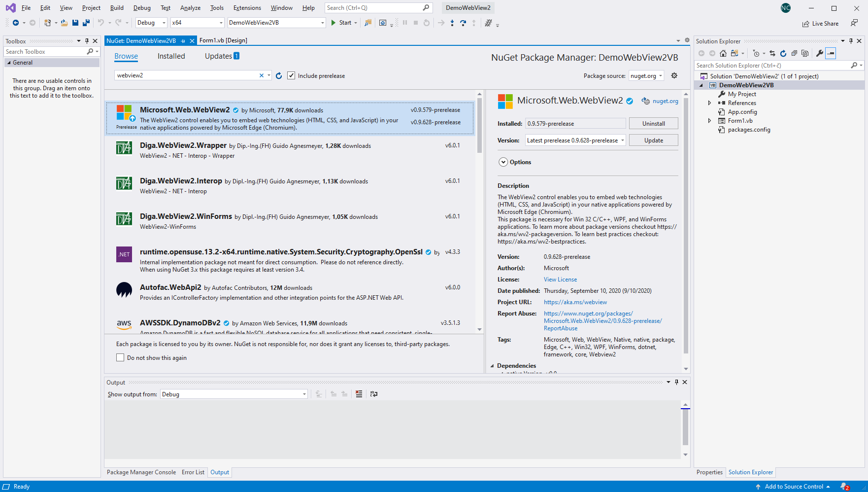Click Add to Source Control in status bar
868x492 pixels.
(x=794, y=487)
